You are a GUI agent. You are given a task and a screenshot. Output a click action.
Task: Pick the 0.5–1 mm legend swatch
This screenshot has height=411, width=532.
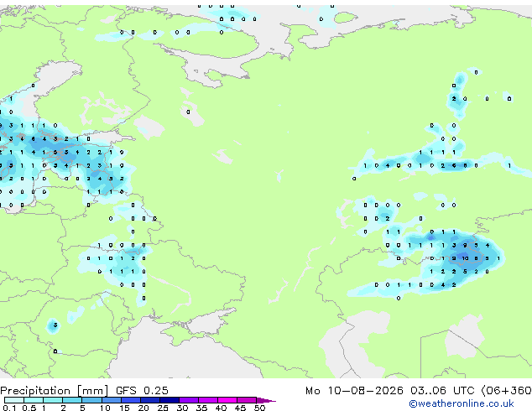tap(34, 400)
